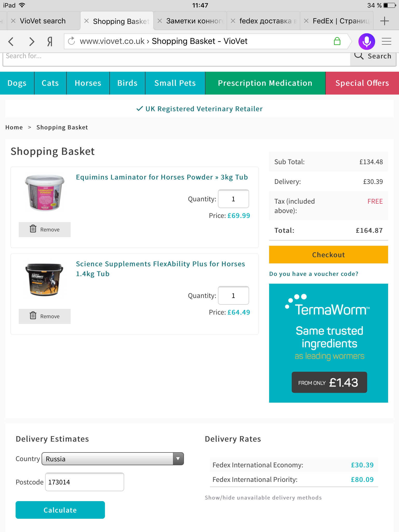
Task: Click the green secure padlock icon
Action: 337,41
